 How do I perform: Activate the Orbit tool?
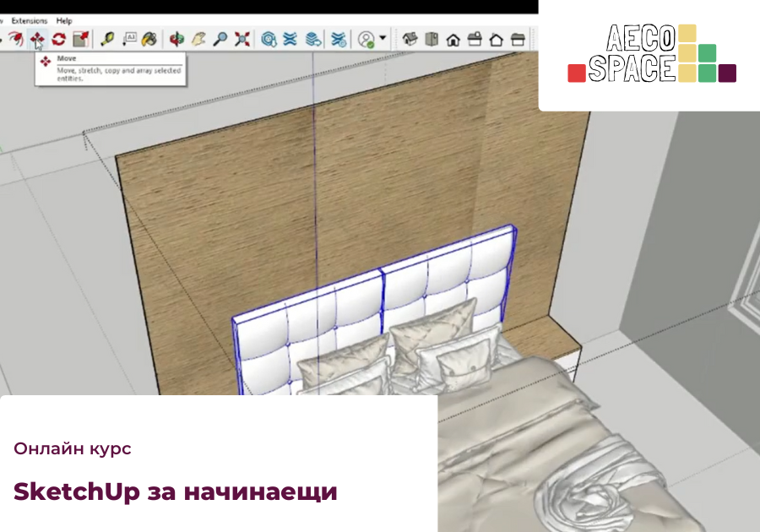click(176, 38)
